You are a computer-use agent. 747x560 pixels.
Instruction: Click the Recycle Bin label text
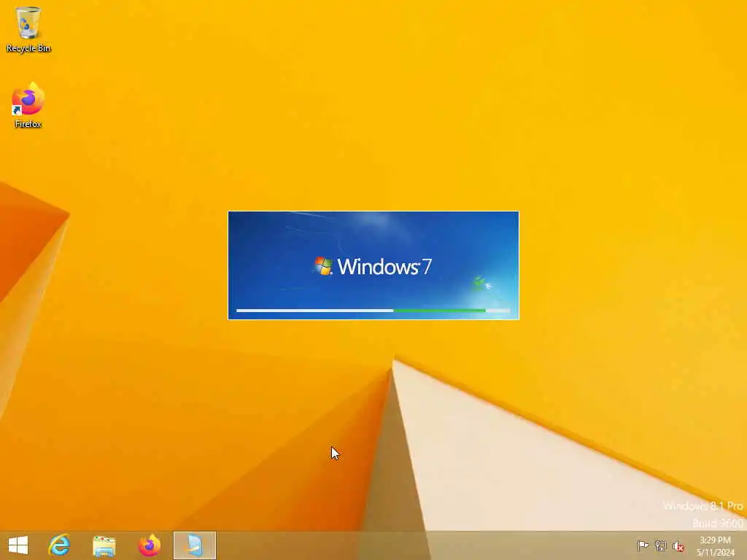(28, 48)
